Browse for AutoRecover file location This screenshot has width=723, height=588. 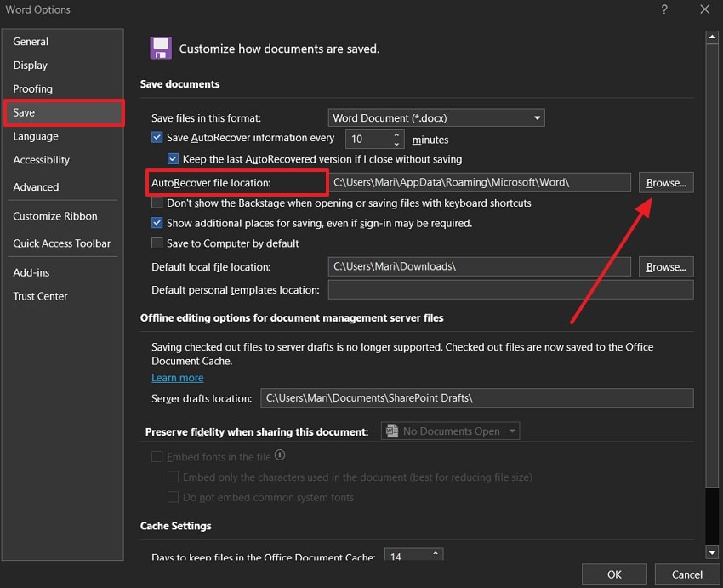665,183
